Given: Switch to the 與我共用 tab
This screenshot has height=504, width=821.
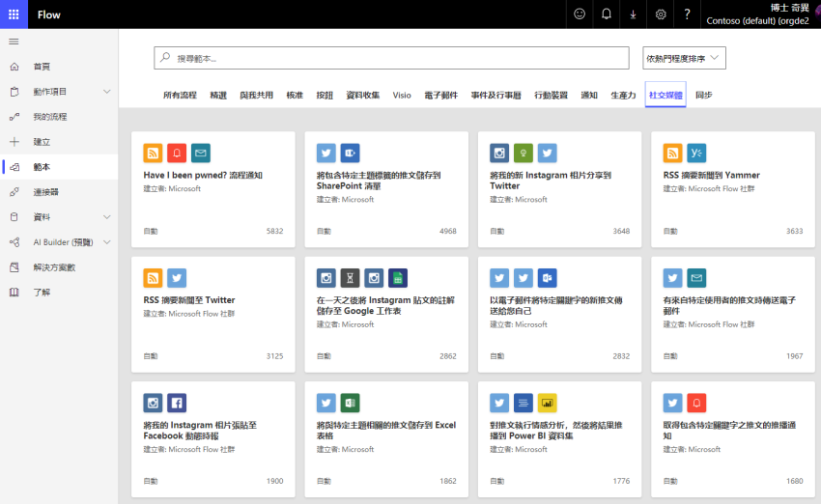Looking at the screenshot, I should 257,96.
